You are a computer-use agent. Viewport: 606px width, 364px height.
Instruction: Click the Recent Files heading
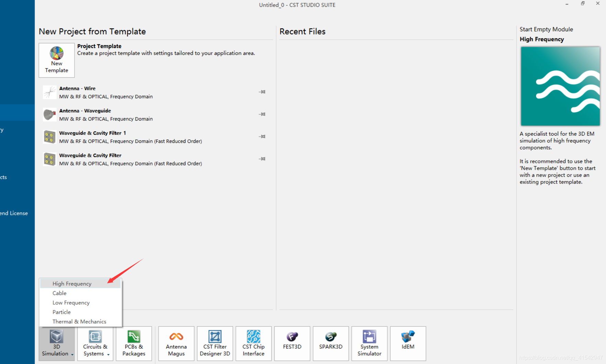[x=302, y=32]
